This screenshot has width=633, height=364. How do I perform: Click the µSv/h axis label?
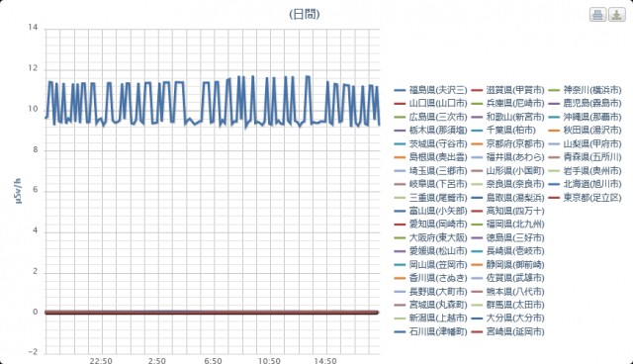click(19, 191)
